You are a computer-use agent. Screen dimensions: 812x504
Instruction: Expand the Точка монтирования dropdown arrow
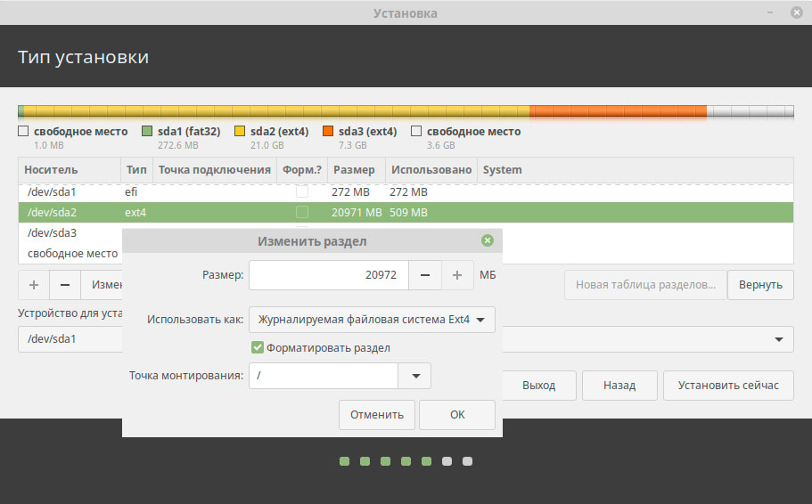414,376
